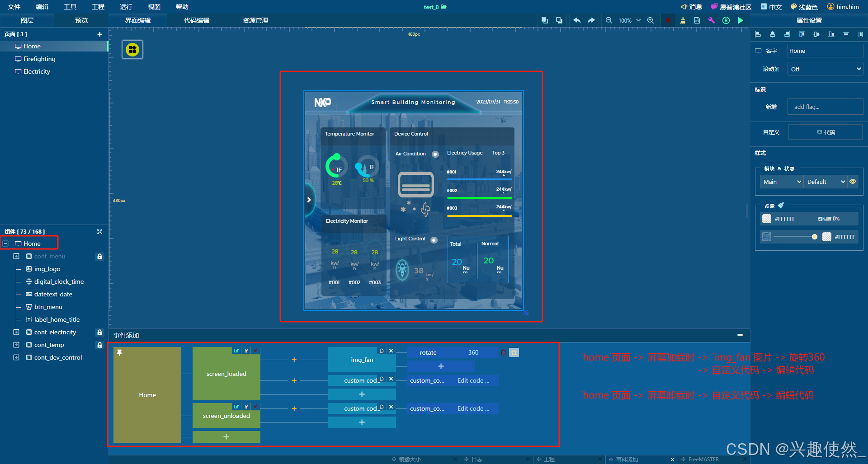Delete the rotate action with trash icon
Image resolution: width=868 pixels, height=464 pixels.
coord(504,352)
